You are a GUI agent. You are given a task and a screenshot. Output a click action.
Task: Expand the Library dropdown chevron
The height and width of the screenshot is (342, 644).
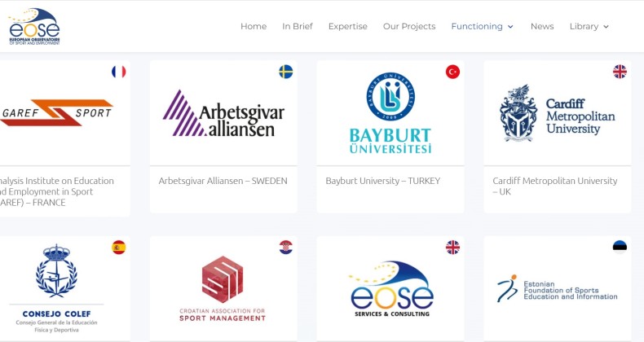click(x=606, y=27)
